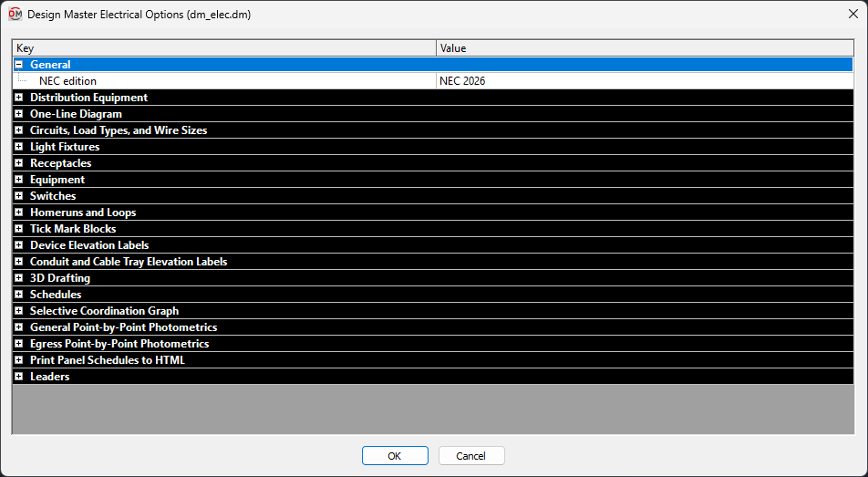Close the Electrical Options window
Image resolution: width=868 pixels, height=477 pixels.
[853, 15]
